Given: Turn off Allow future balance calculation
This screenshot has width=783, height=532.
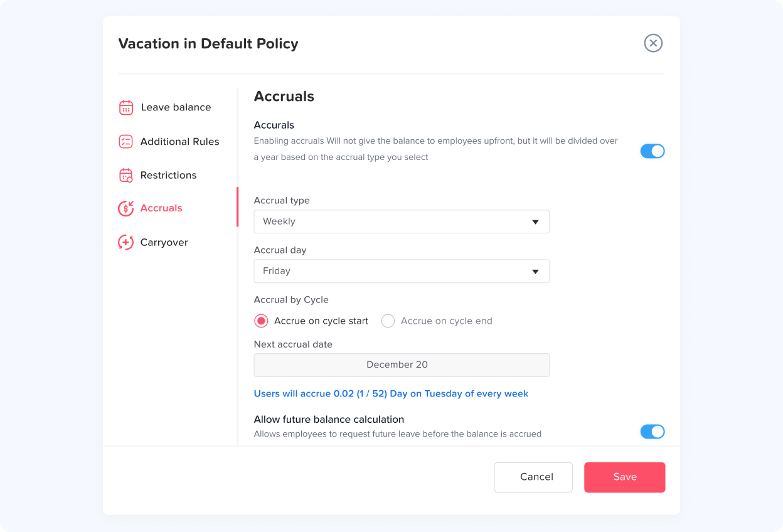Looking at the screenshot, I should tap(652, 432).
